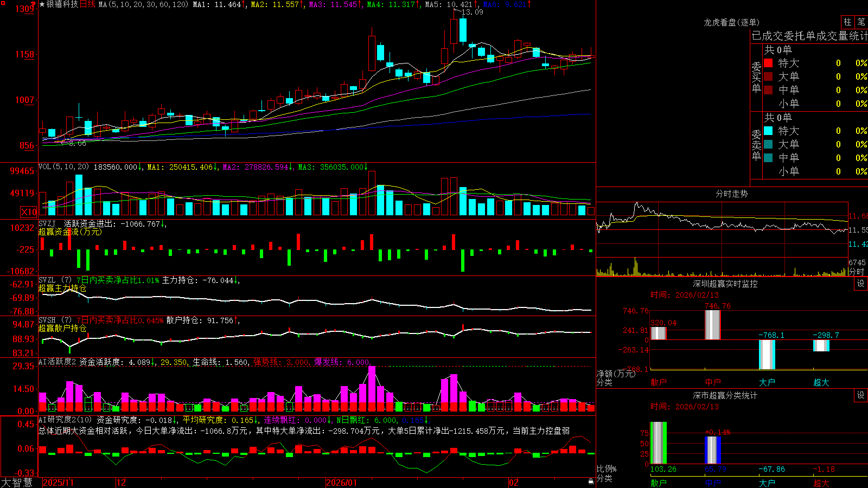Click the star icon before 银禧科技
The height and width of the screenshot is (488, 868).
click(42, 4)
